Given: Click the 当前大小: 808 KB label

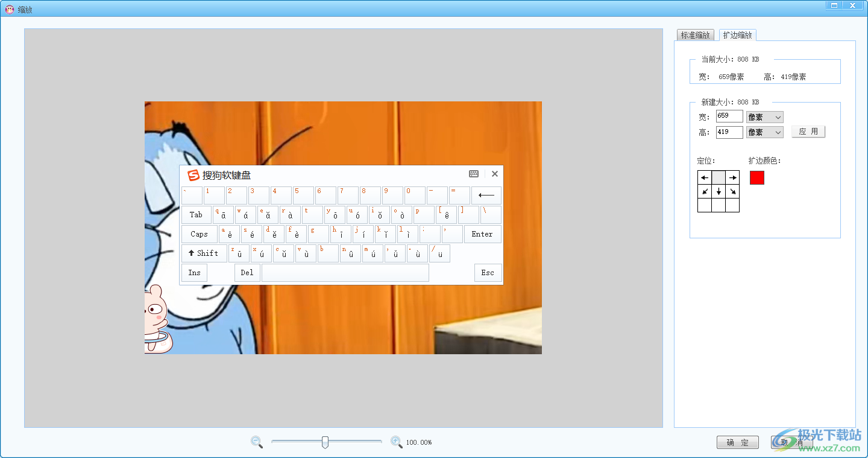Looking at the screenshot, I should (x=730, y=59).
